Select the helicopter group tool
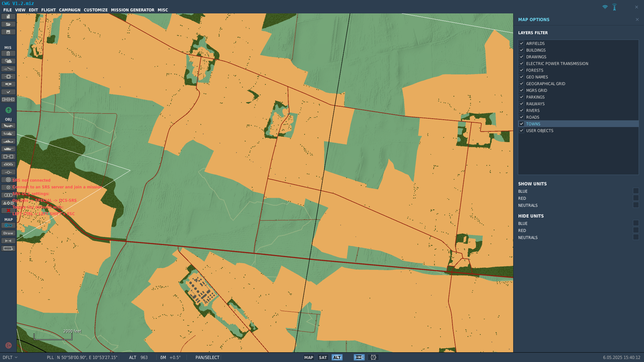644x362 pixels. point(8,133)
